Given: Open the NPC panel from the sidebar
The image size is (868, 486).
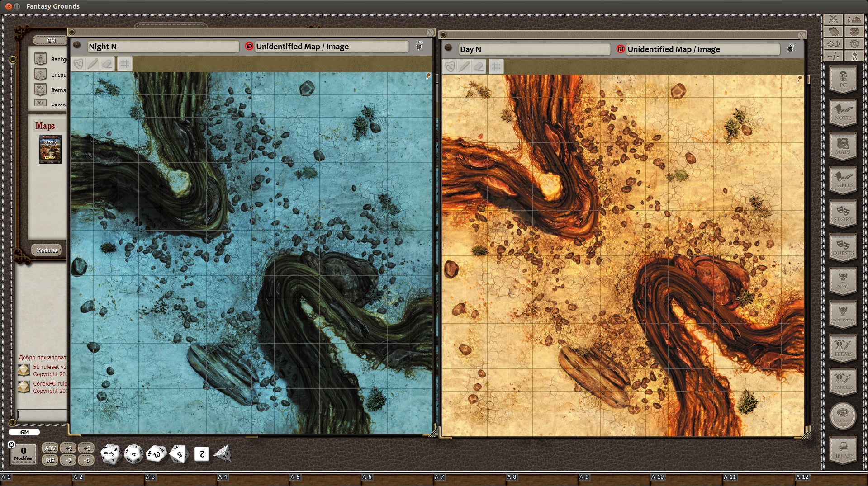Looking at the screenshot, I should click(x=843, y=283).
